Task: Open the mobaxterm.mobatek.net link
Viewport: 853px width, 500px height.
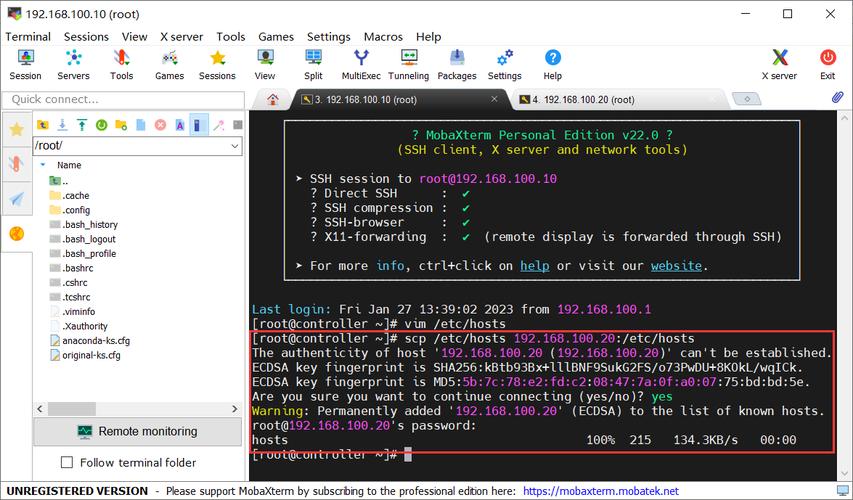Action: [x=600, y=491]
